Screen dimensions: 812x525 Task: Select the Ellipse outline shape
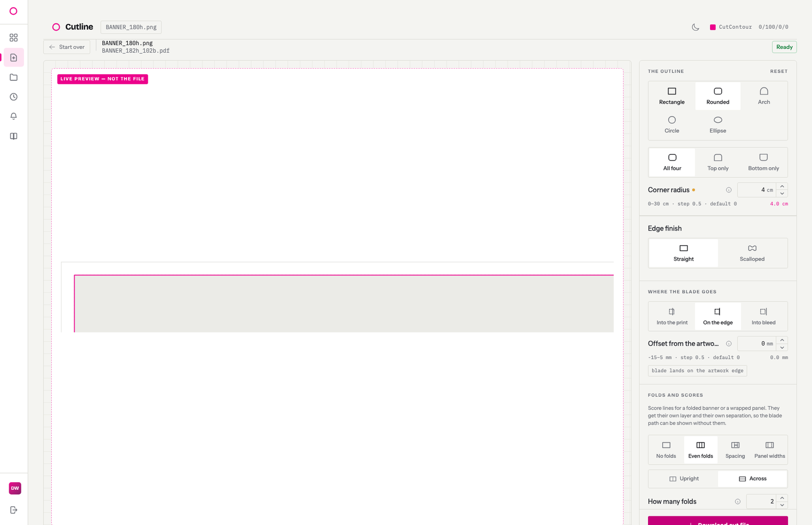pos(718,124)
